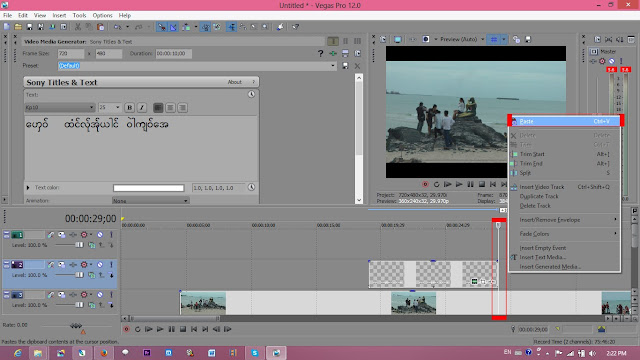640x360 pixels.
Task: Open the Insert menu
Action: pos(59,16)
